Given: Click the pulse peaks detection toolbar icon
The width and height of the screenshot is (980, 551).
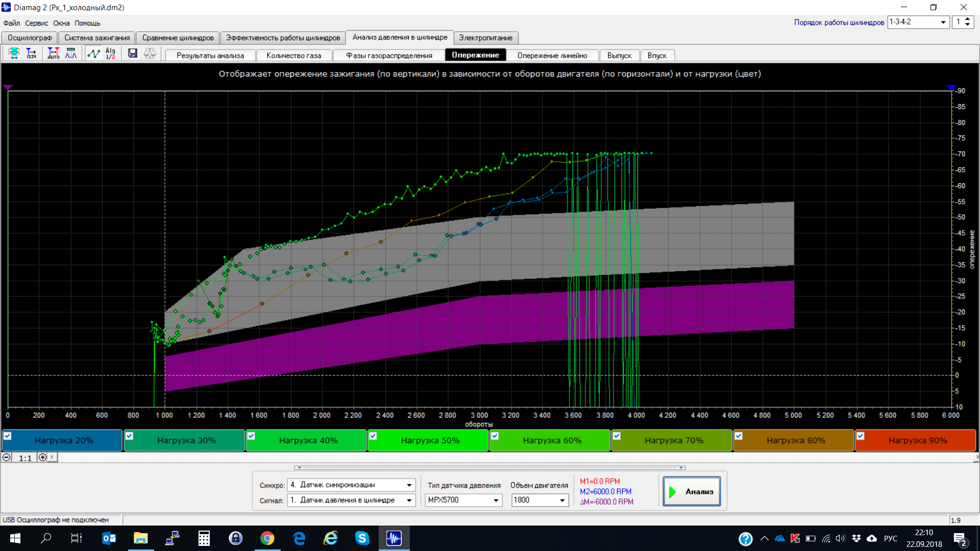Looking at the screenshot, I should 71,53.
